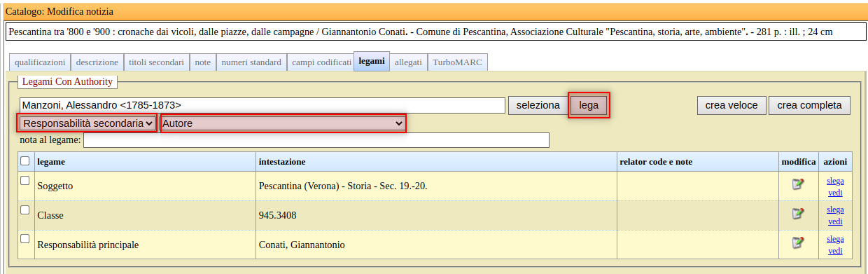868x274 pixels.
Task: Tick the select-all checkbox in table header
Action: point(25,161)
